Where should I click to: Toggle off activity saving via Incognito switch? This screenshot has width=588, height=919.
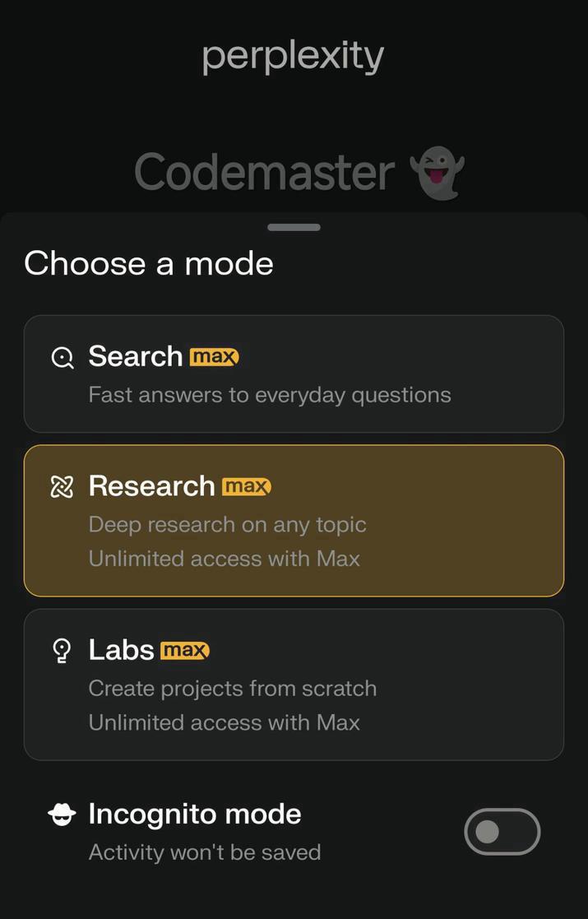[x=502, y=832]
